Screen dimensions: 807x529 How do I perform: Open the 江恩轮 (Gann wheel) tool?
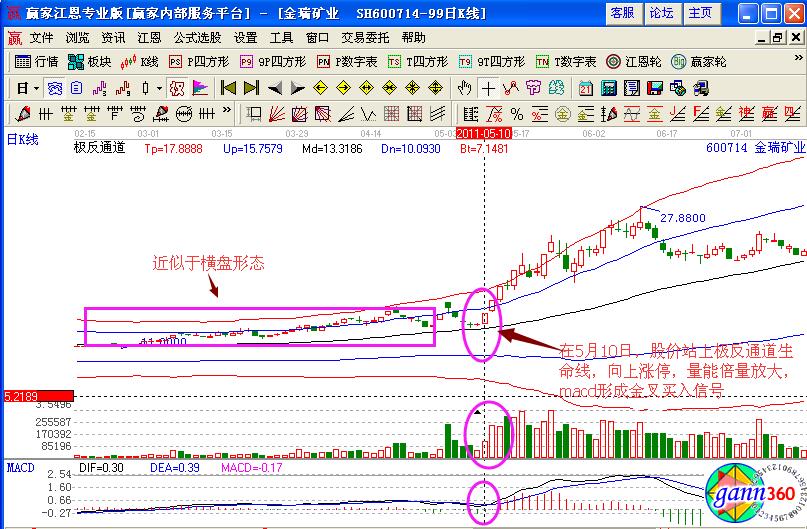point(629,62)
